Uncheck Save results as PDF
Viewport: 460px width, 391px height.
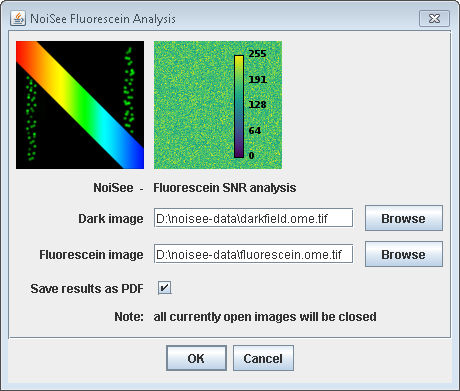pos(165,288)
